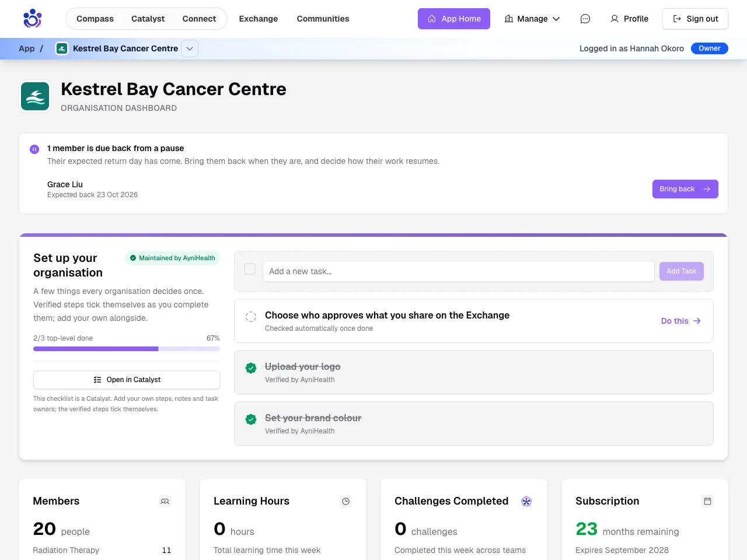Open the chat messages icon
747x560 pixels.
(585, 19)
